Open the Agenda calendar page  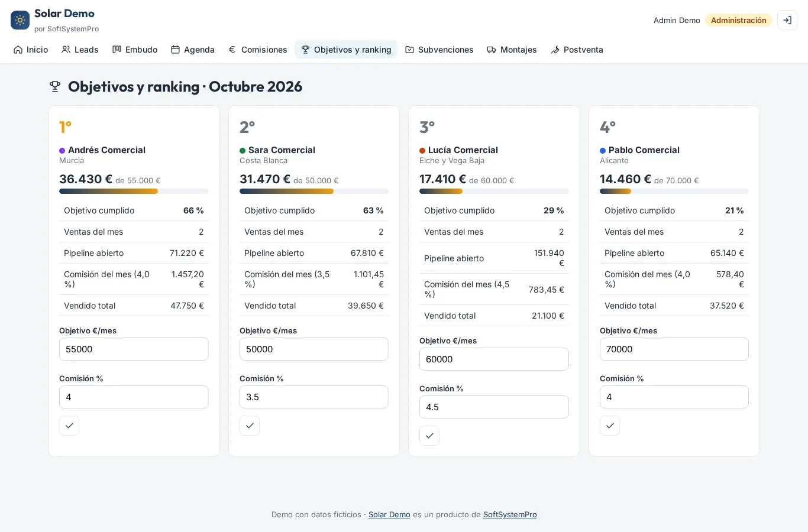point(193,50)
